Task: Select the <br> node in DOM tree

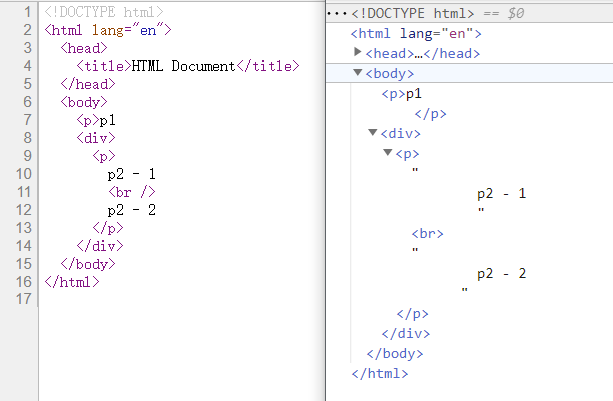Action: pyautogui.click(x=427, y=234)
